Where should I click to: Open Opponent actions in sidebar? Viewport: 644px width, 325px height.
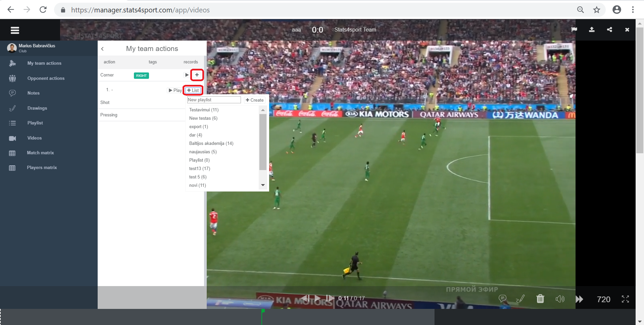pos(46,78)
